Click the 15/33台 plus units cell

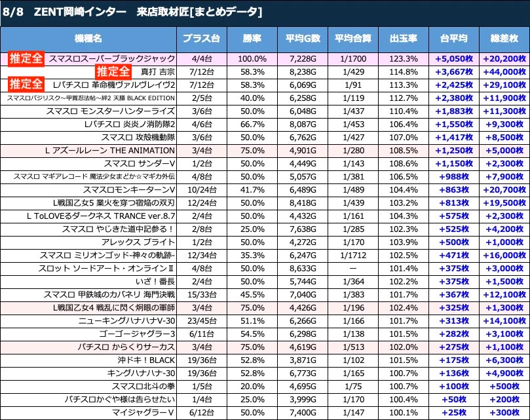coord(202,295)
